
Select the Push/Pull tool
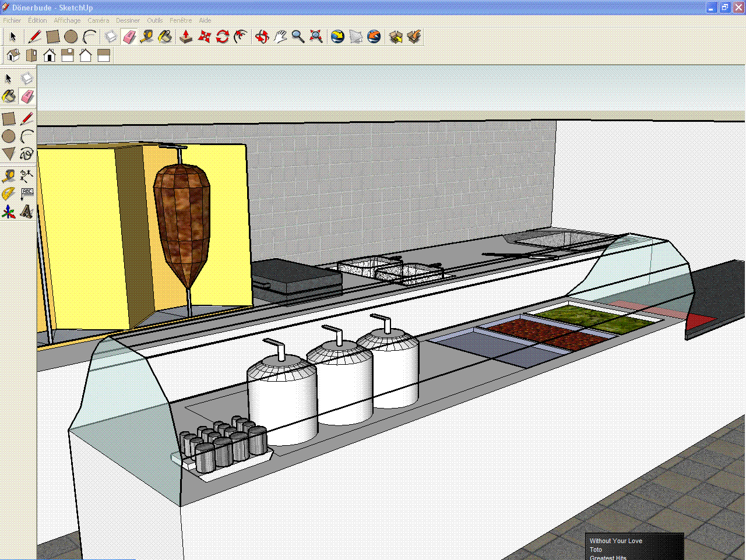pos(186,37)
